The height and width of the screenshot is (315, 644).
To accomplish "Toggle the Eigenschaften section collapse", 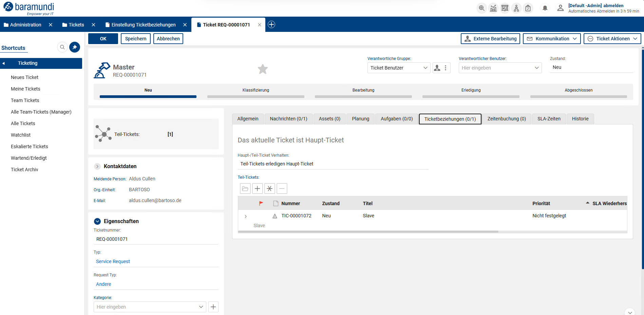I will pyautogui.click(x=97, y=221).
